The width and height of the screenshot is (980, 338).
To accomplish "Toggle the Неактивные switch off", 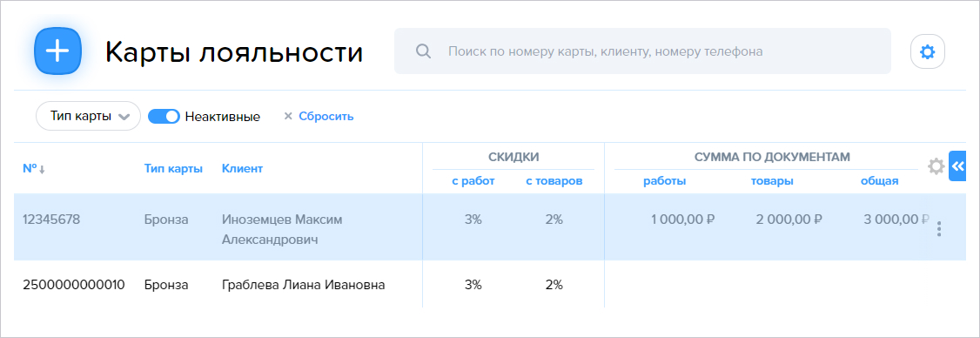I will pos(164,117).
